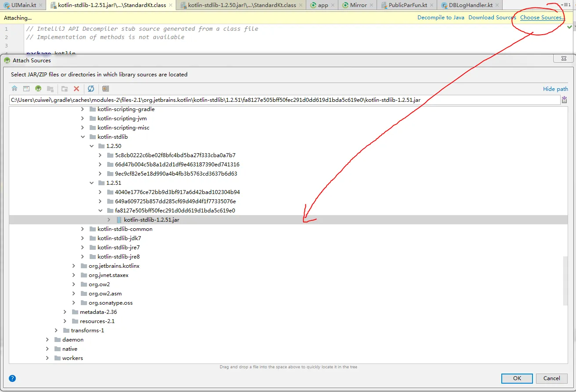
Task: Select folder 4040e1776ce72bb9d3bf917a6d42bad102304b94
Action: click(177, 192)
